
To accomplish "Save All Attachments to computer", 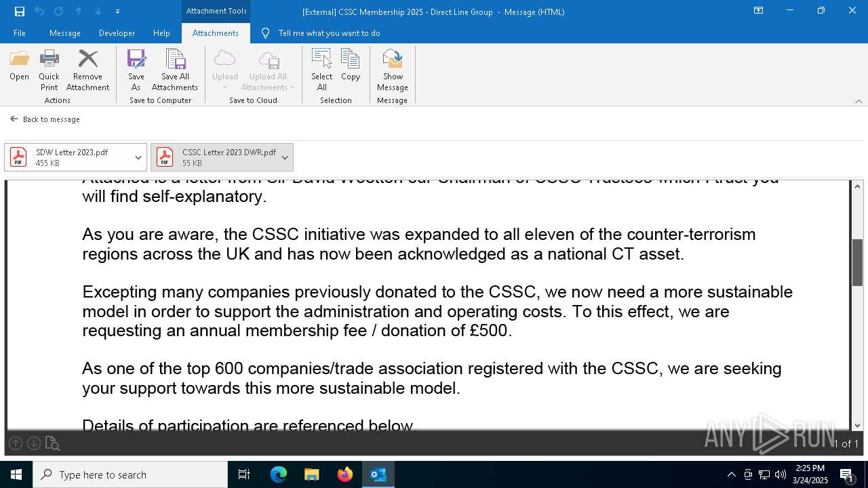I will (175, 70).
